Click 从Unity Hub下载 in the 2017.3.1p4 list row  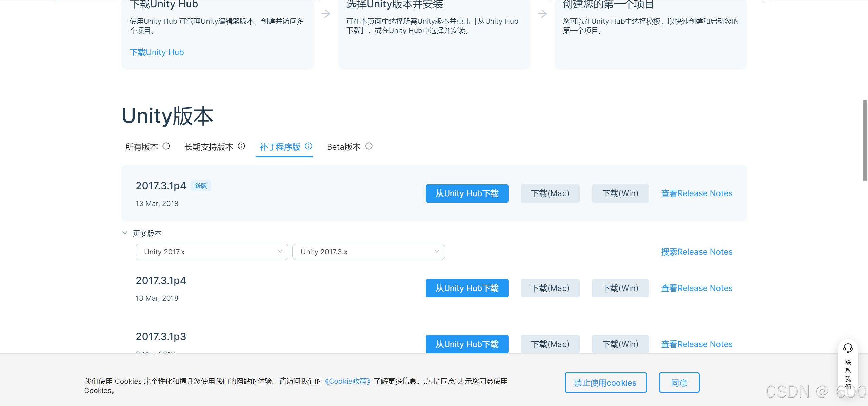click(467, 288)
